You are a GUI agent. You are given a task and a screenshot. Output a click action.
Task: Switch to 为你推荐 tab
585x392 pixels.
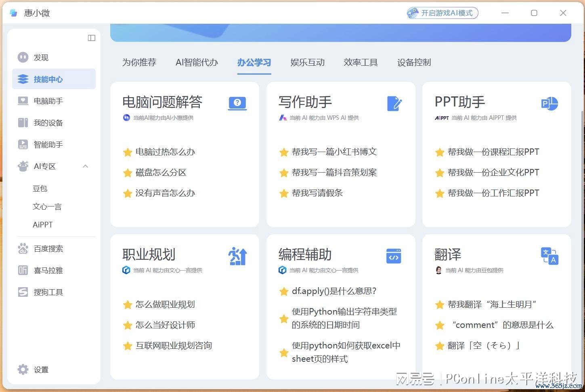tap(139, 63)
